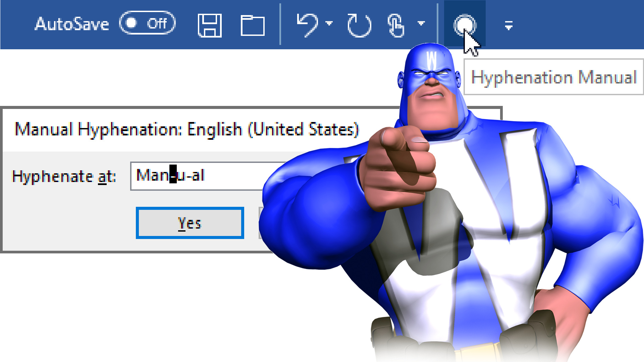Click the Open folder icon
This screenshot has width=644, height=362.
coord(253,25)
